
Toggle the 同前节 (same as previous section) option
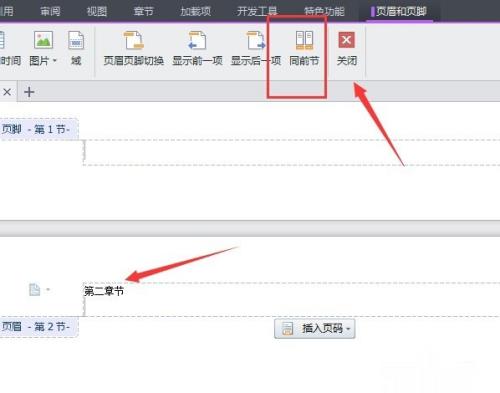coord(304,48)
